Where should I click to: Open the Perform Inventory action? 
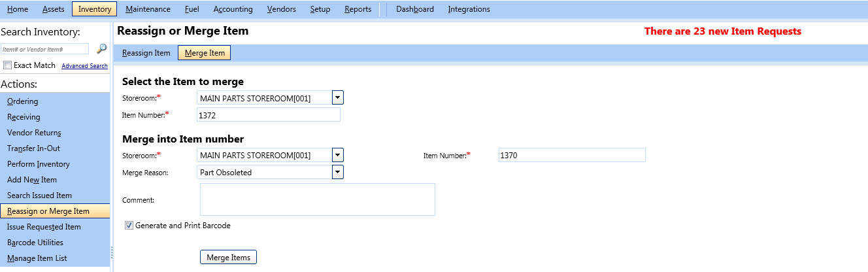38,164
